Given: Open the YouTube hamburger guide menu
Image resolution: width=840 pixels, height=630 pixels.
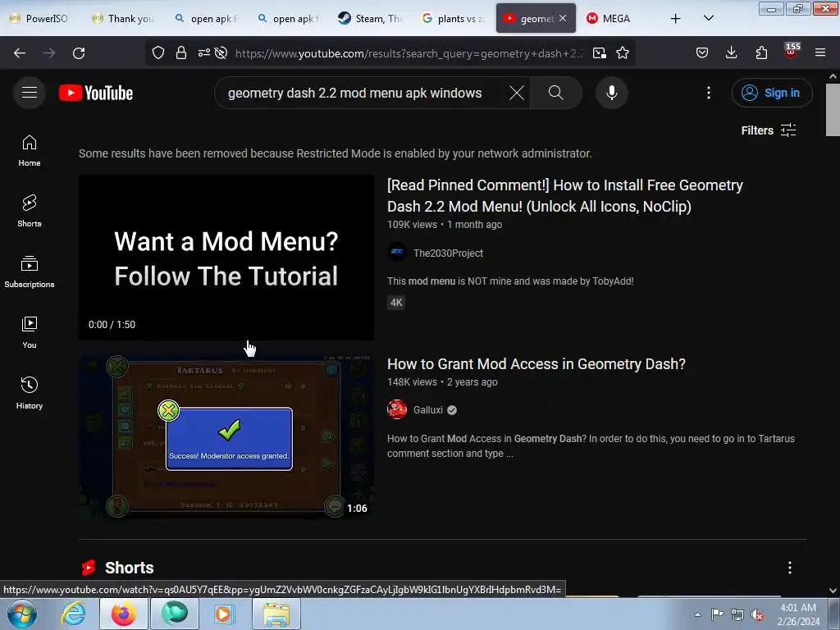Looking at the screenshot, I should coord(30,93).
